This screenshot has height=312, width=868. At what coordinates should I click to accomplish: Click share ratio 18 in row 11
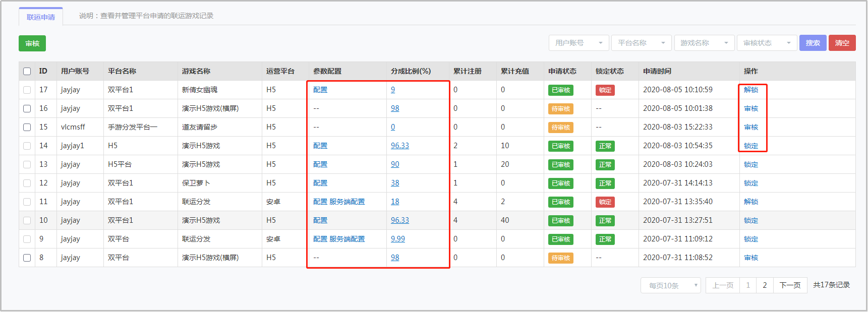tap(395, 202)
